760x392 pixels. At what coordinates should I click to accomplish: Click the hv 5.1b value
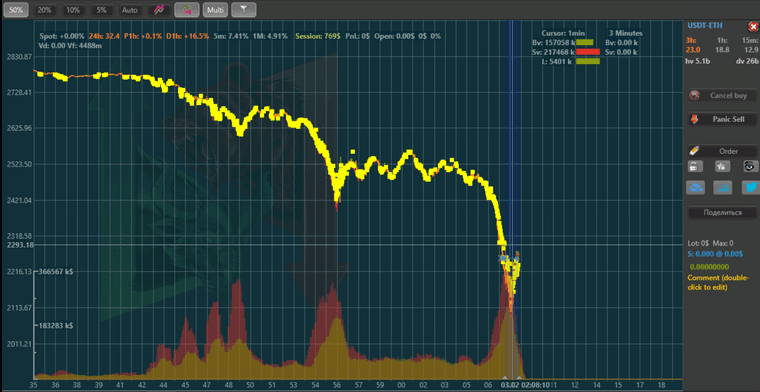(698, 61)
